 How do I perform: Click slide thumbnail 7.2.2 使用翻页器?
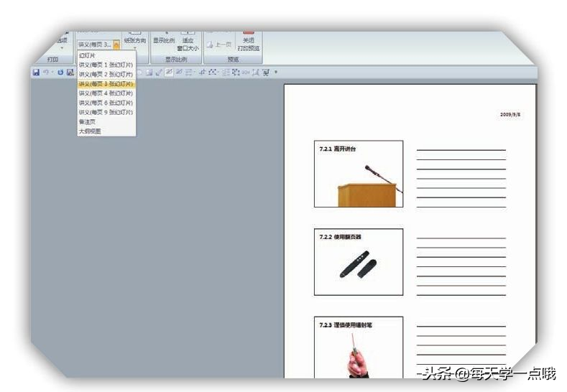point(359,262)
